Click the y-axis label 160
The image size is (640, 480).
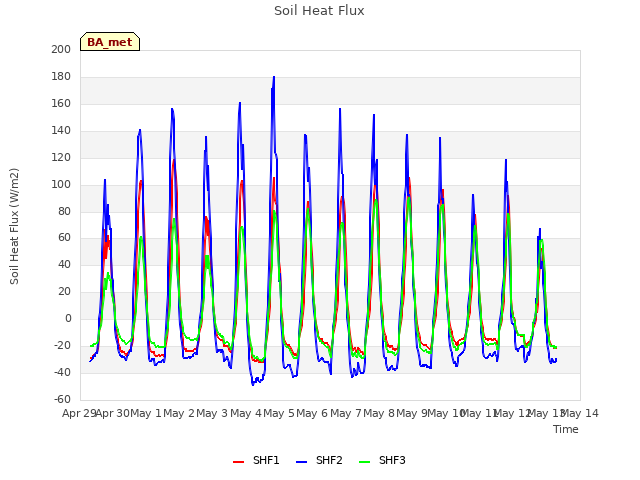tap(61, 103)
